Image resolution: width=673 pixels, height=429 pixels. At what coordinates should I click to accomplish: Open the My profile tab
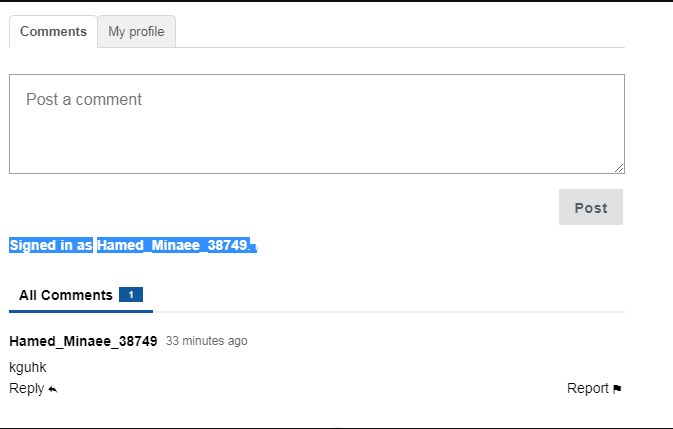136,31
